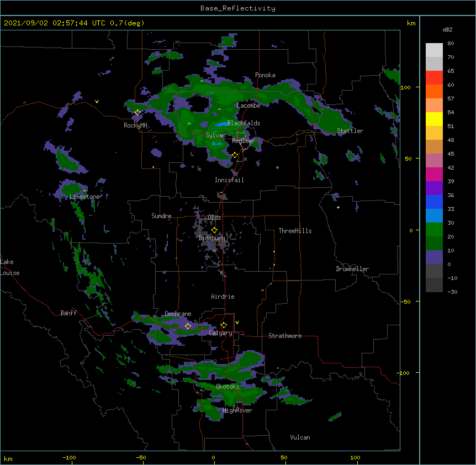Click the 100 km tick on right axis
Screen dimensions: 476x465
click(x=405, y=87)
